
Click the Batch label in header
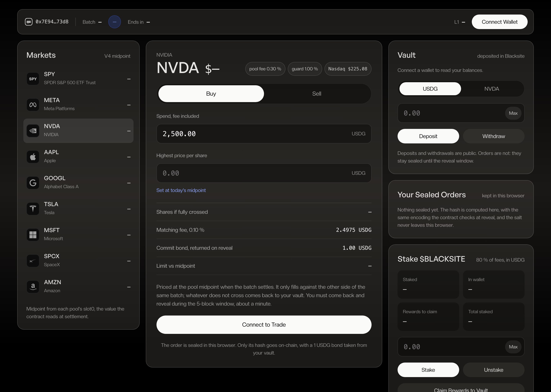point(89,22)
